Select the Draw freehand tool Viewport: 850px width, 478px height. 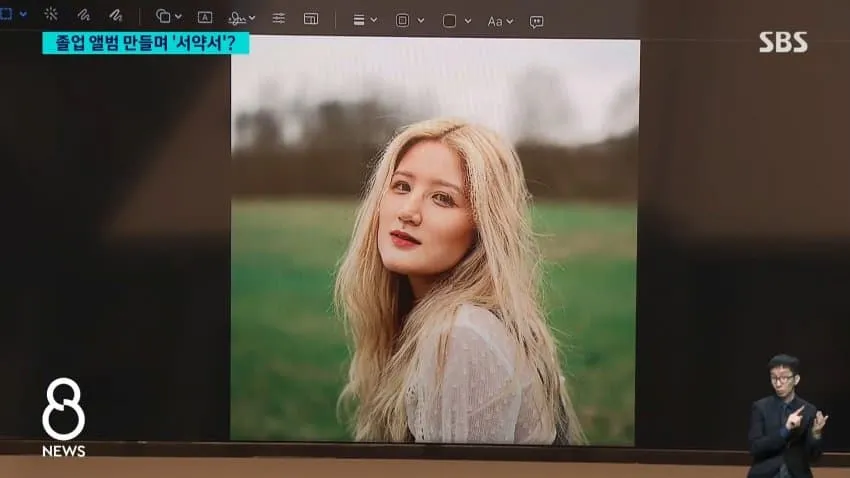(115, 15)
